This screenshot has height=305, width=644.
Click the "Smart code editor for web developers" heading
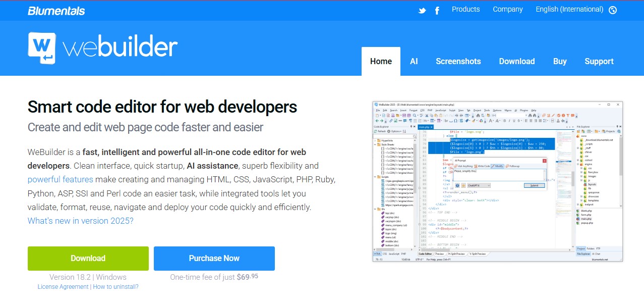tap(162, 107)
